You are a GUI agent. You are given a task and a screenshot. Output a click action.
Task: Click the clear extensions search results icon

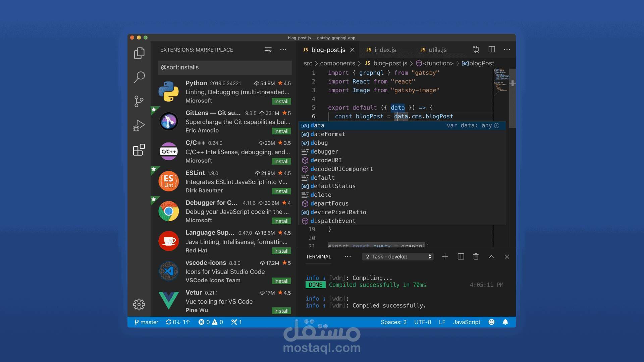pos(268,50)
